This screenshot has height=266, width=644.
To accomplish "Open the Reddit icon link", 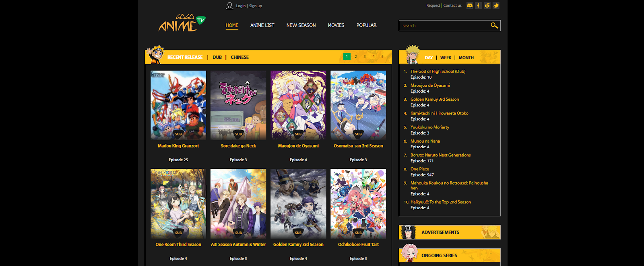I will [x=487, y=6].
